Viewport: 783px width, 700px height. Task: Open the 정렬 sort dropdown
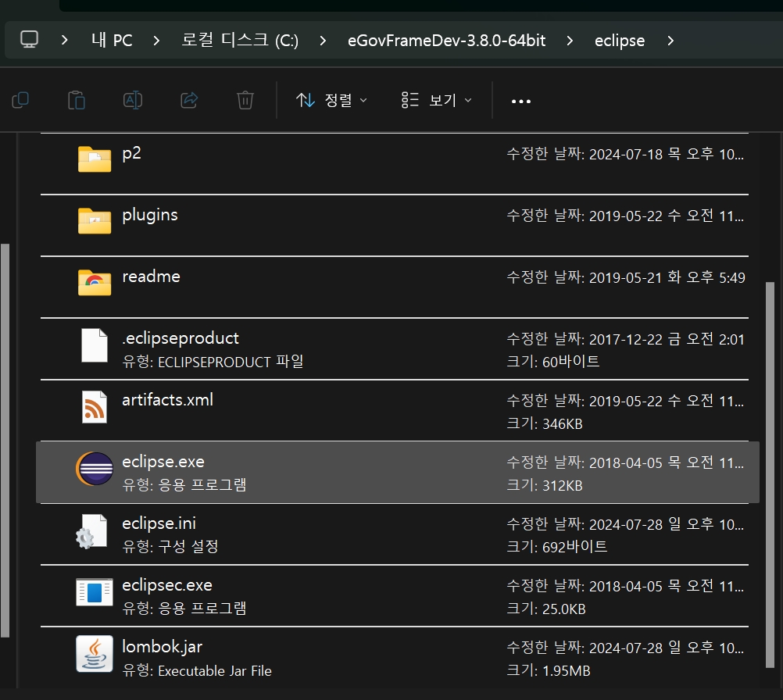(331, 100)
